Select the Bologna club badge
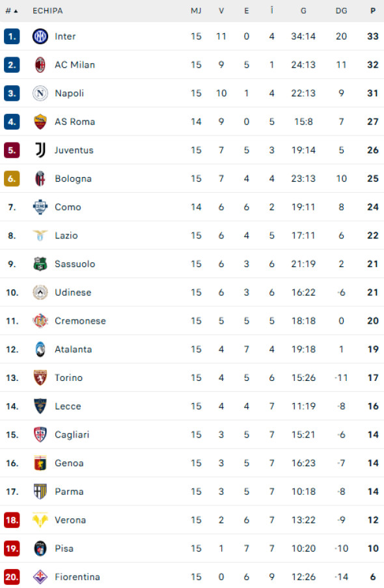Image resolution: width=384 pixels, height=588 pixels. [41, 178]
